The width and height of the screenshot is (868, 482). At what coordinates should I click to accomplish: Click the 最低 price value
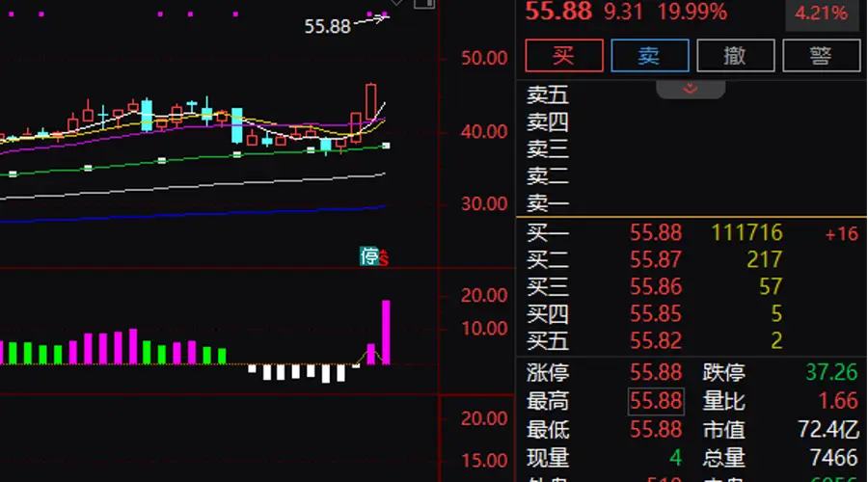(656, 429)
